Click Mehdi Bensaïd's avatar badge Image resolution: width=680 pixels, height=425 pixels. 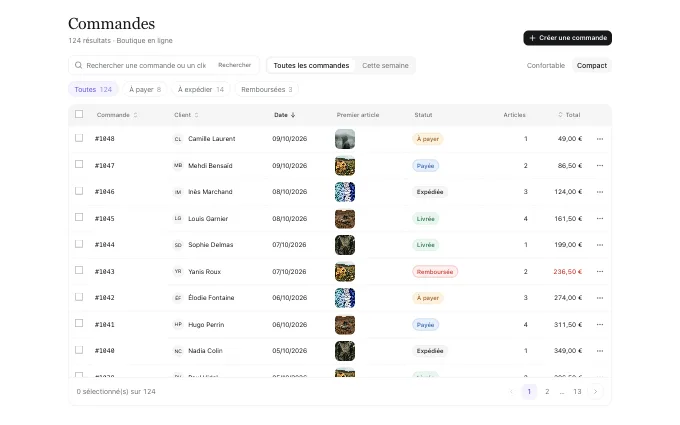click(x=178, y=166)
